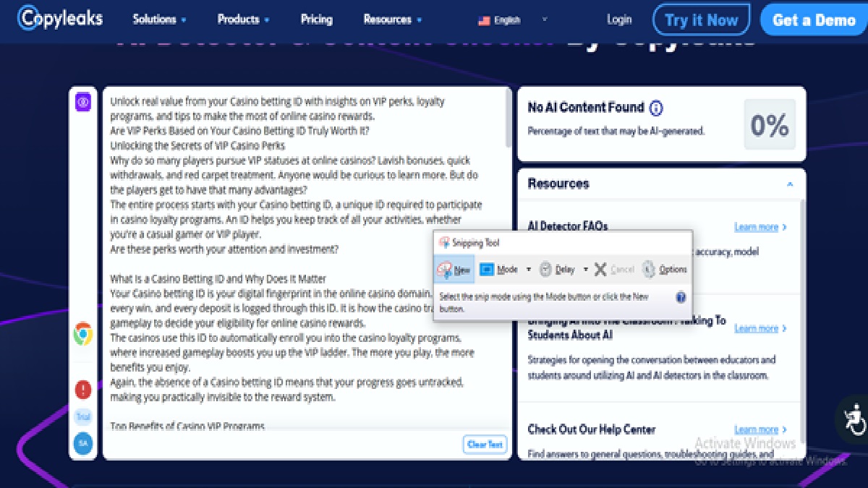
Task: Open the accessibility widget icon
Action: [854, 418]
